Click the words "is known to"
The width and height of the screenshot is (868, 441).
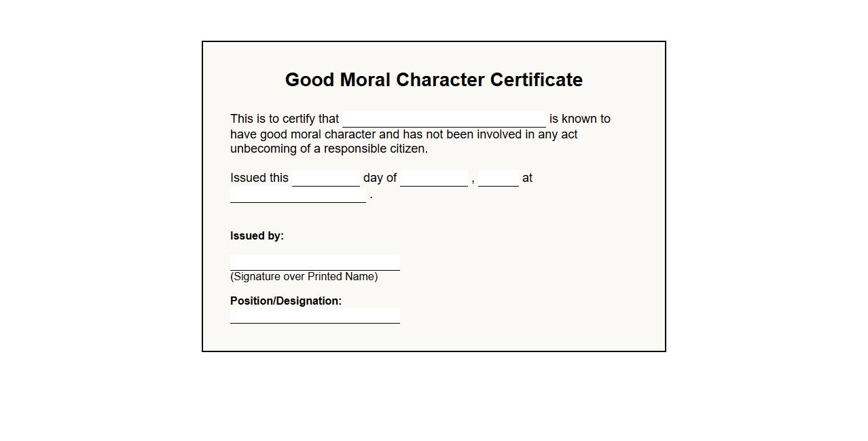pyautogui.click(x=580, y=119)
